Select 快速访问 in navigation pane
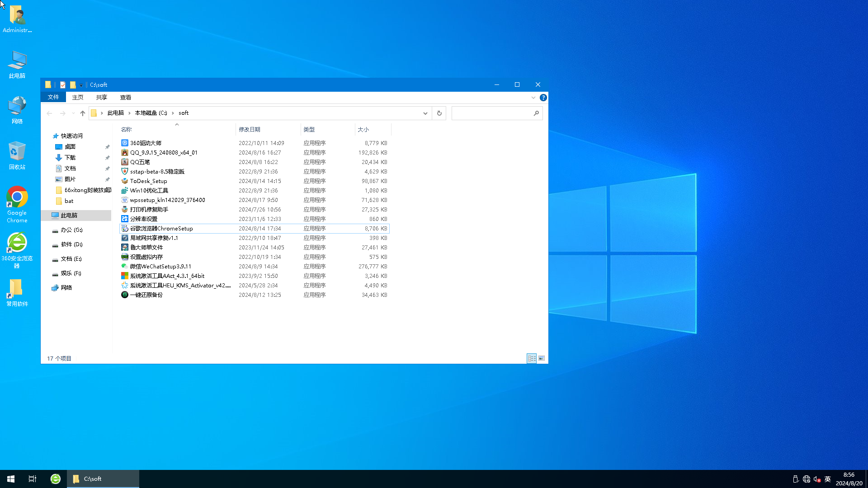Viewport: 868px width, 488px height. [x=72, y=136]
